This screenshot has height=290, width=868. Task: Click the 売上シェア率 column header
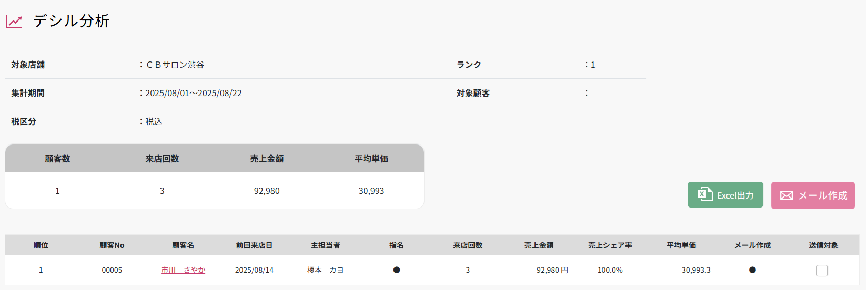pyautogui.click(x=610, y=245)
